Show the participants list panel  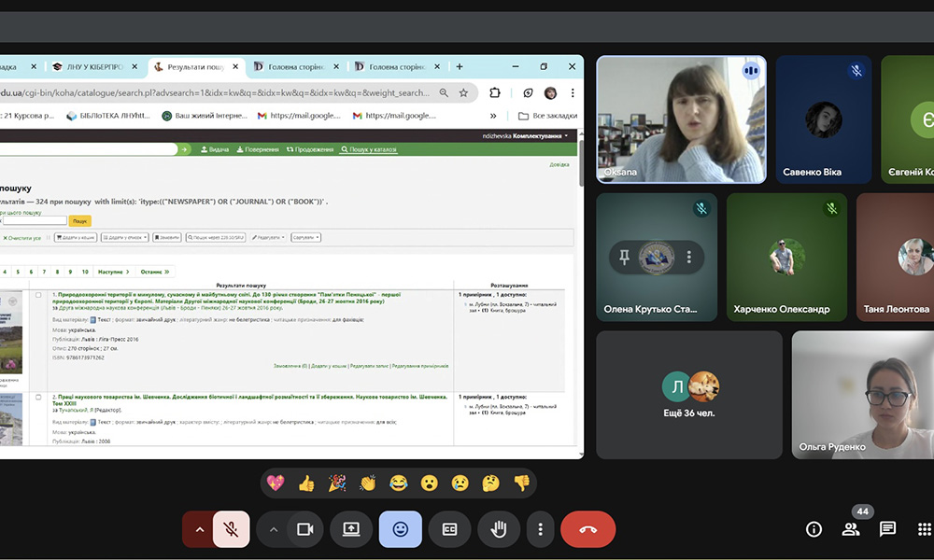(851, 529)
